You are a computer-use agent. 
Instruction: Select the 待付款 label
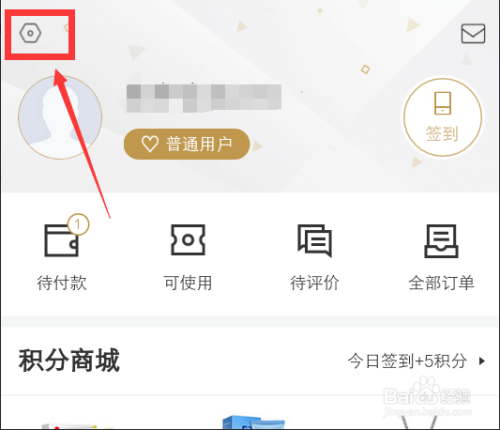(x=62, y=283)
